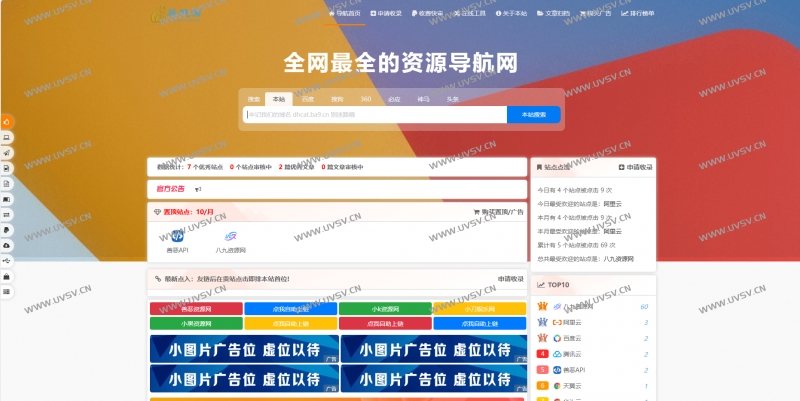Select the open book icon in left sidebar
This screenshot has height=401, width=800.
click(x=7, y=199)
